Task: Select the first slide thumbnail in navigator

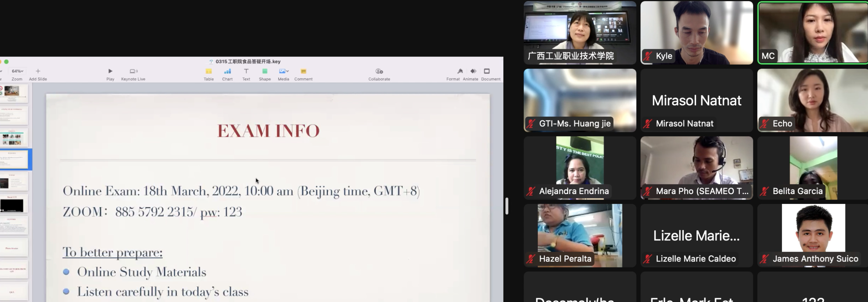Action: tap(14, 93)
